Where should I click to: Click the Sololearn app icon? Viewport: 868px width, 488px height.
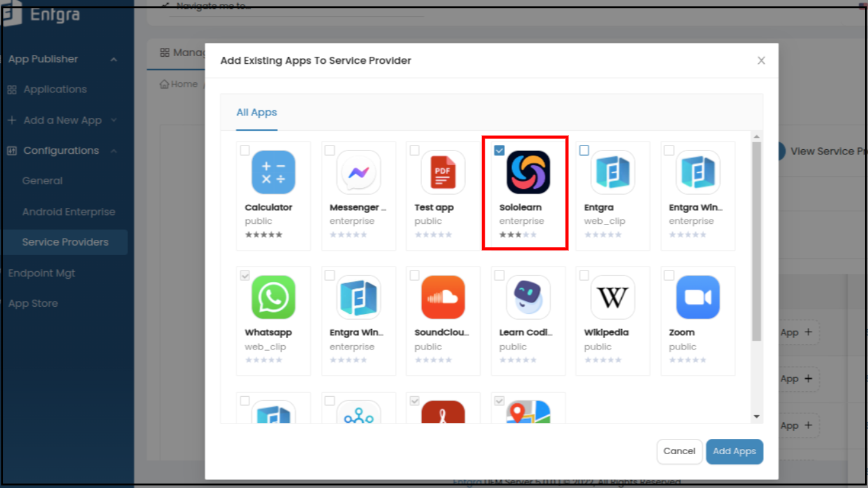(x=528, y=172)
